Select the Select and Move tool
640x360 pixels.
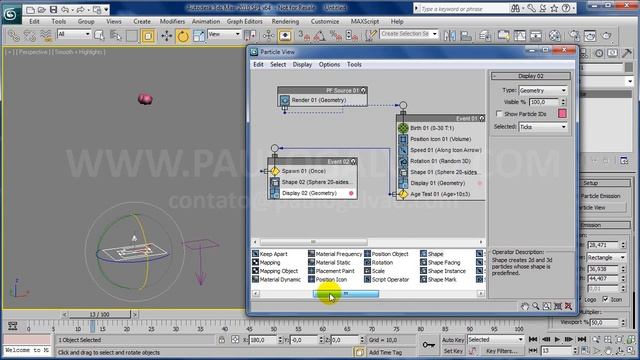coord(167,36)
